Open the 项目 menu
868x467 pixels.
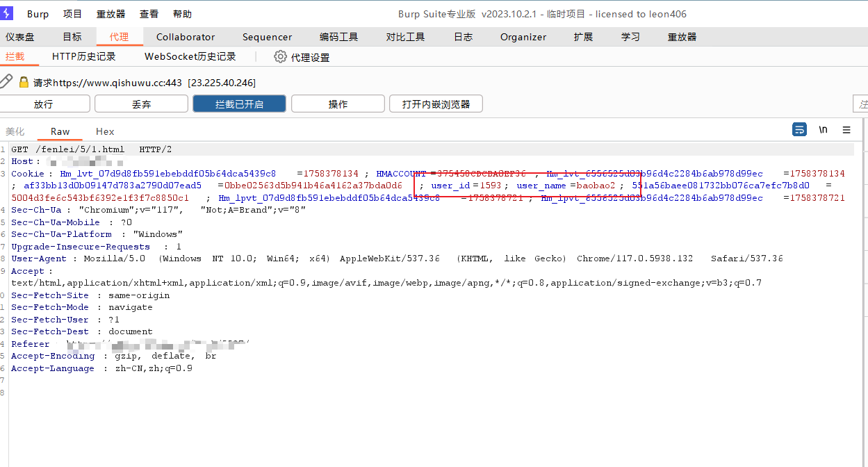(72, 14)
